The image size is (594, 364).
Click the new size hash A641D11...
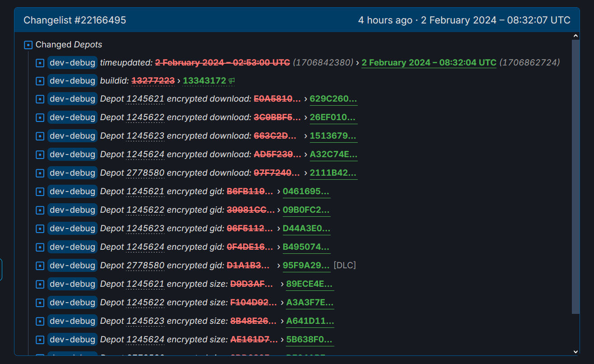(x=310, y=321)
